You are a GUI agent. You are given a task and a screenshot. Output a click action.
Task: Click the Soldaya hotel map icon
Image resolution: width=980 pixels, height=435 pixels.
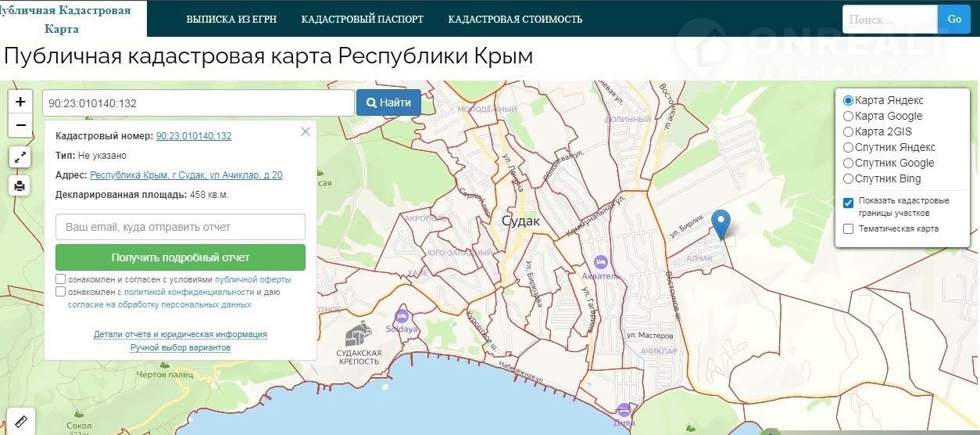click(402, 315)
